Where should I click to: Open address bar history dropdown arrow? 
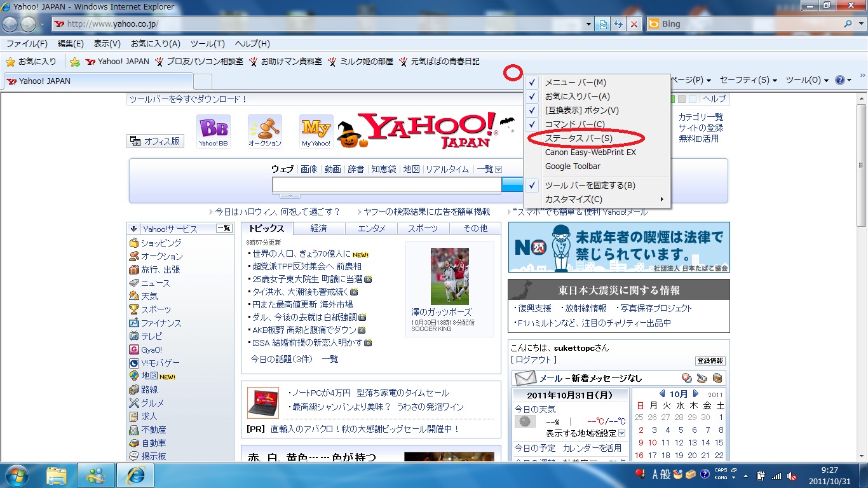589,24
